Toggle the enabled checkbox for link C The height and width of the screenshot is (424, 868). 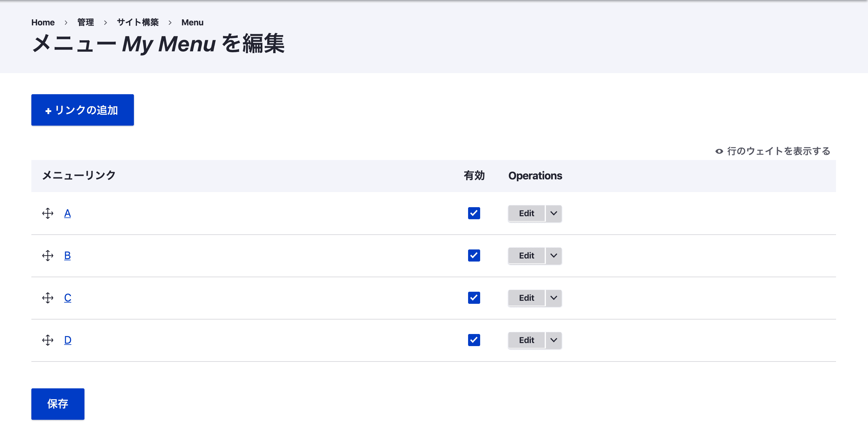474,298
